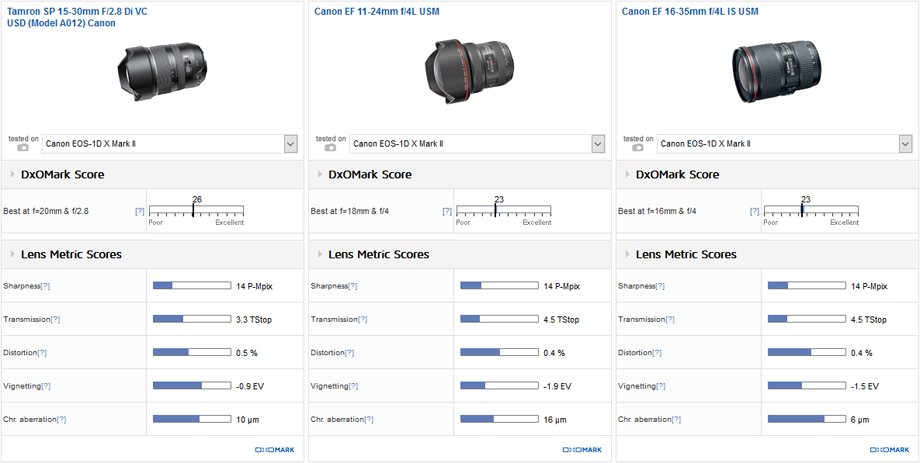Screen dimensions: 920x463
Task: Select the Canon 11-24mm '-1.9 EV' vignetting value
Action: 557,386
